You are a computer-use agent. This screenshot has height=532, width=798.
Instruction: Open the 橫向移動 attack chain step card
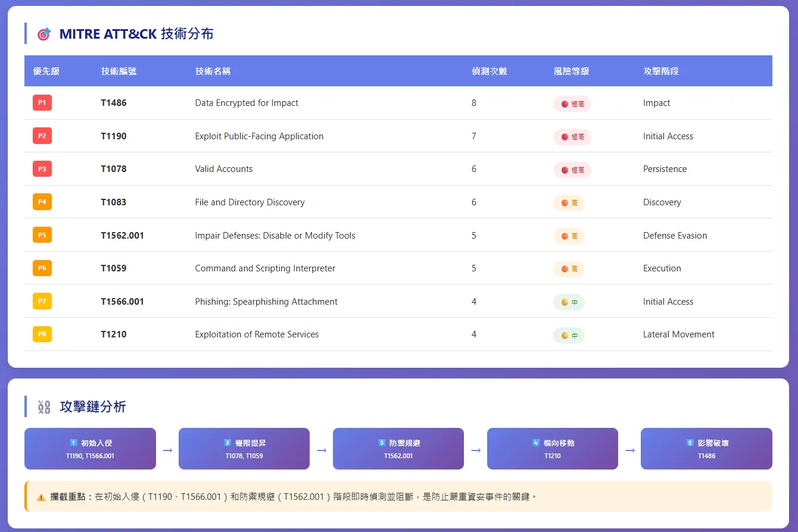pos(553,449)
